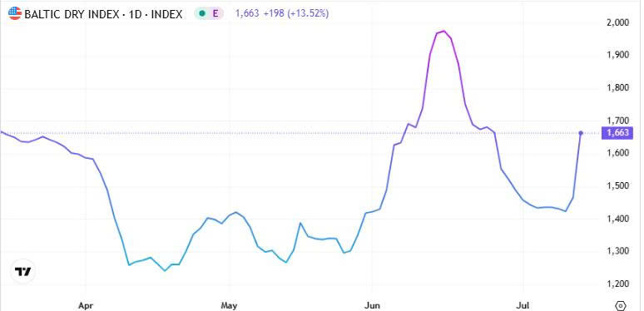Click the 1,700 price axis label

(617, 121)
